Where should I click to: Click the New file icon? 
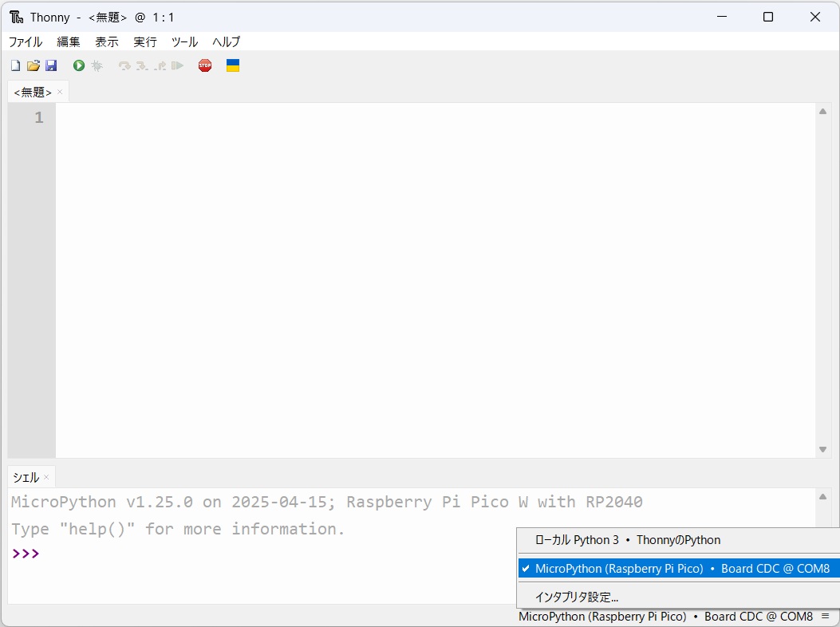15,66
